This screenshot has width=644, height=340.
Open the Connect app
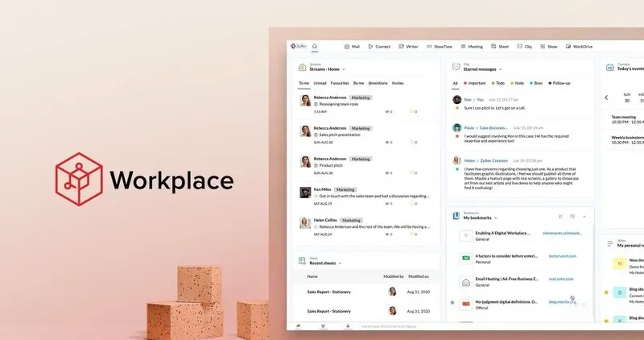pos(379,47)
